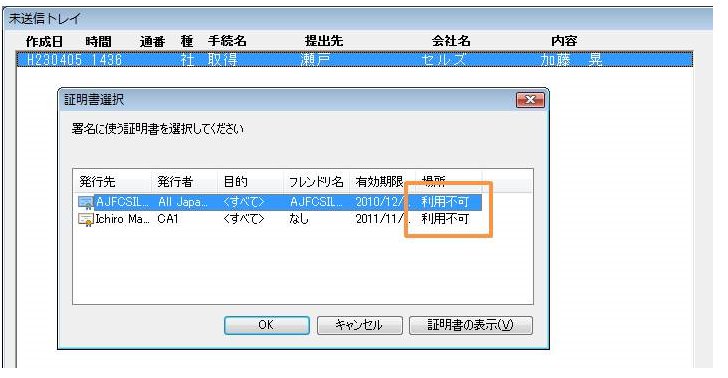728x378 pixels.
Task: Click the OK button
Action: [x=266, y=325]
